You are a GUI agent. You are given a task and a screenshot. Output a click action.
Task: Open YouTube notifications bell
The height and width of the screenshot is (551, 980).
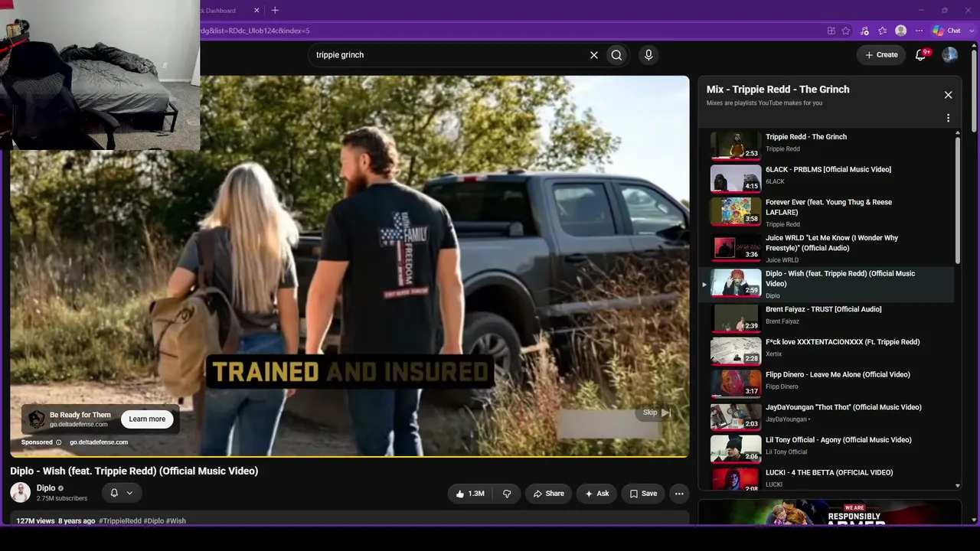coord(921,55)
